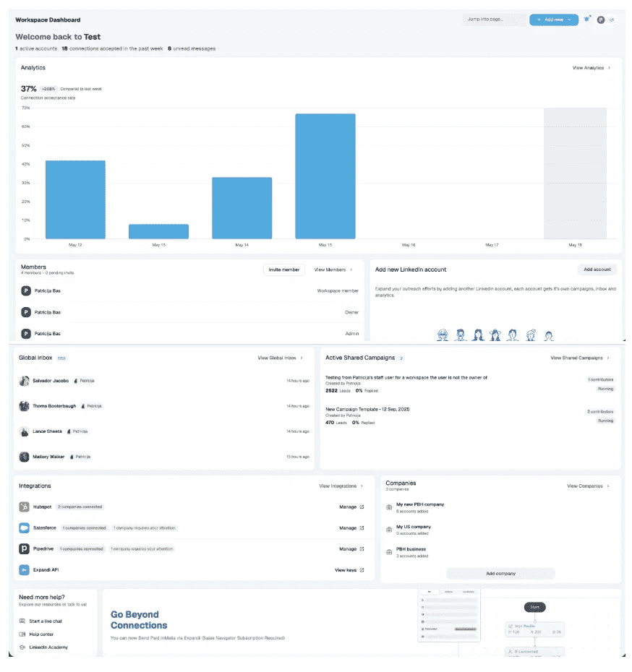
Task: Click the avatar of the Owner Patricija Bas
Action: point(26,312)
